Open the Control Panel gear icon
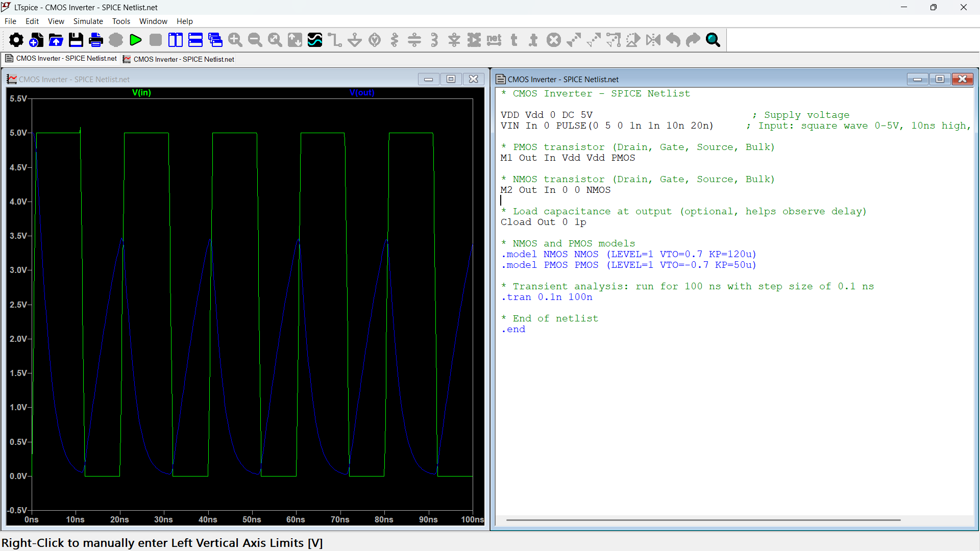The height and width of the screenshot is (551, 980). [16, 40]
